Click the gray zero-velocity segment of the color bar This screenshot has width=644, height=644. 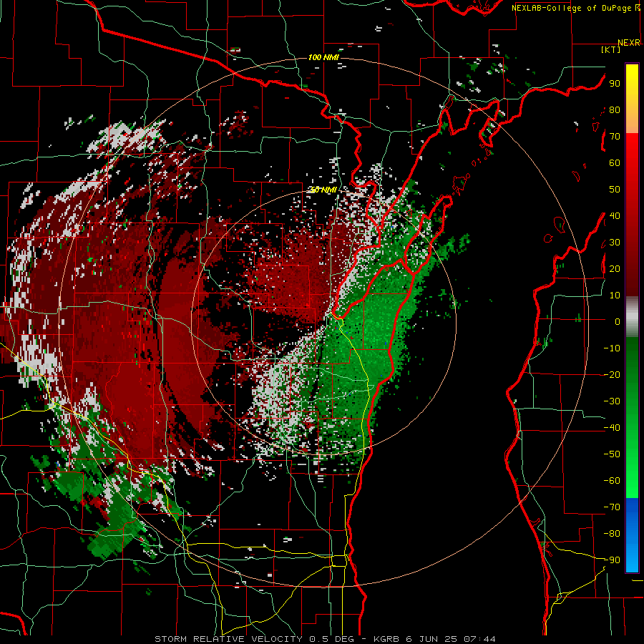(632, 317)
